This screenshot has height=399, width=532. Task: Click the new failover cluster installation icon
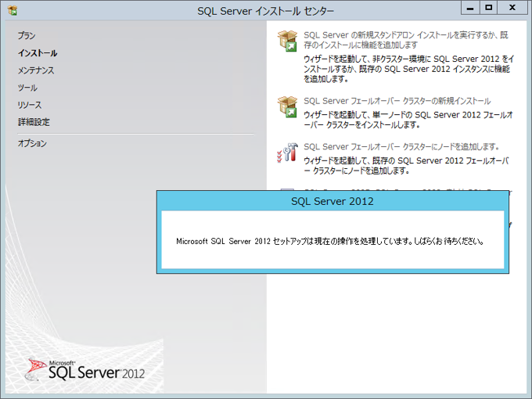click(287, 106)
